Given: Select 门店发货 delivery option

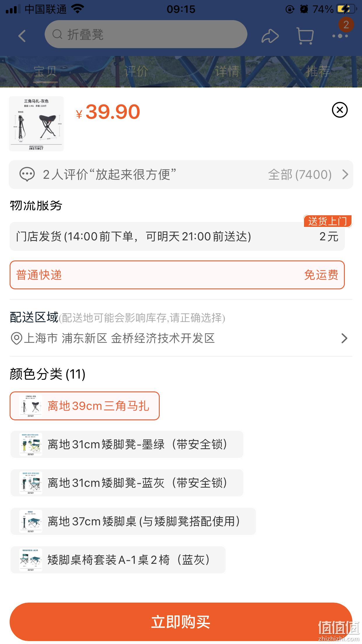Looking at the screenshot, I should tap(177, 236).
